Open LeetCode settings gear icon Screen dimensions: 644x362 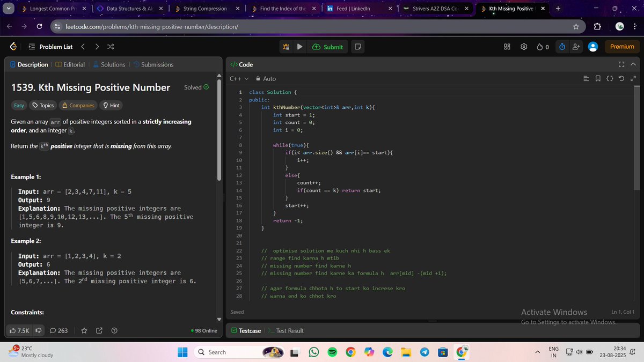click(x=524, y=47)
